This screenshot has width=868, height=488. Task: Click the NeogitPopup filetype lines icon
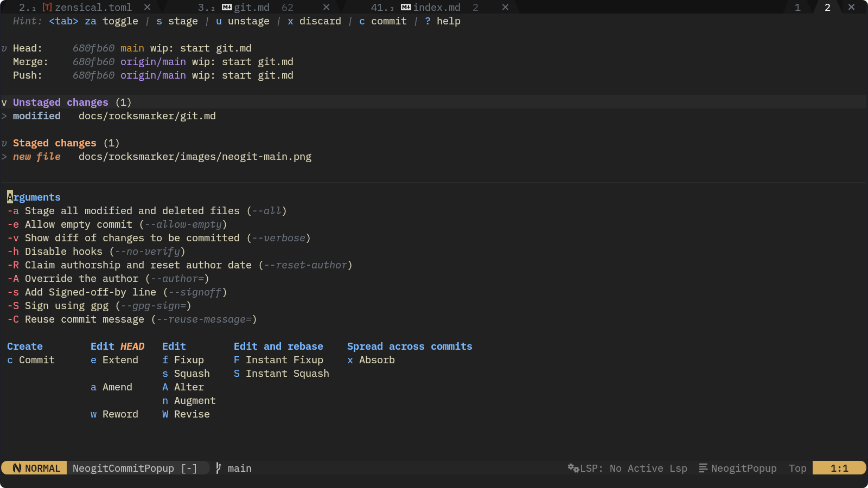click(703, 468)
